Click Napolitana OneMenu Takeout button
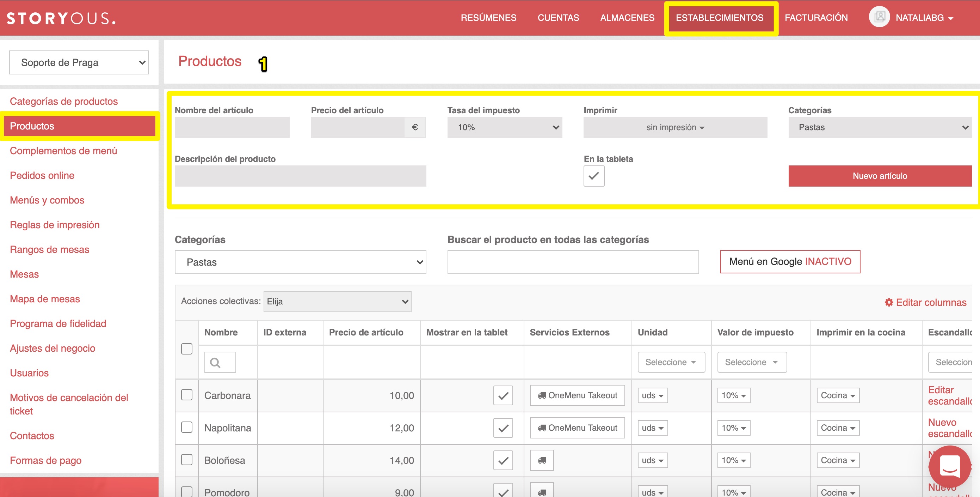This screenshot has width=980, height=497. [x=578, y=428]
